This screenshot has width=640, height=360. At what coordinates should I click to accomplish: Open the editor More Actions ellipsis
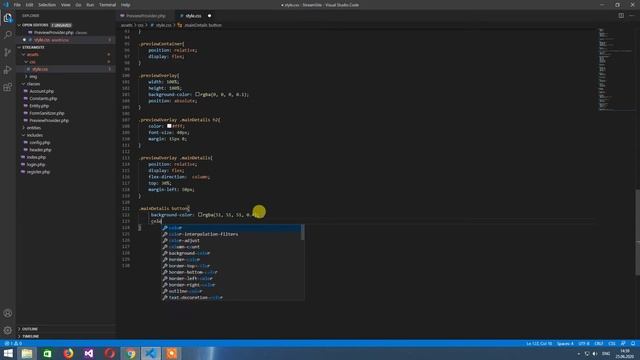click(632, 16)
